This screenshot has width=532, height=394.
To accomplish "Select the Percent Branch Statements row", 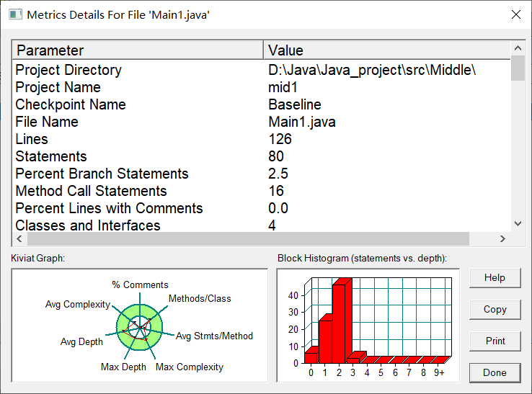I will pyautogui.click(x=261, y=174).
